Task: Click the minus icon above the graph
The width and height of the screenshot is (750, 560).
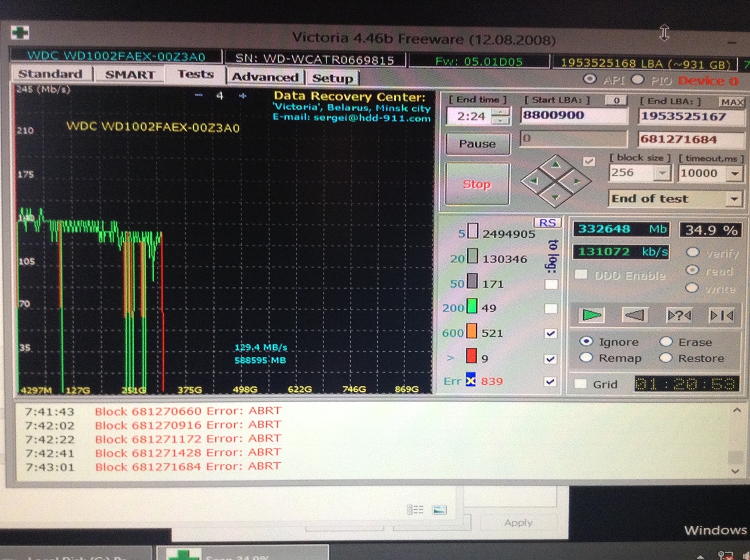Action: point(198,95)
